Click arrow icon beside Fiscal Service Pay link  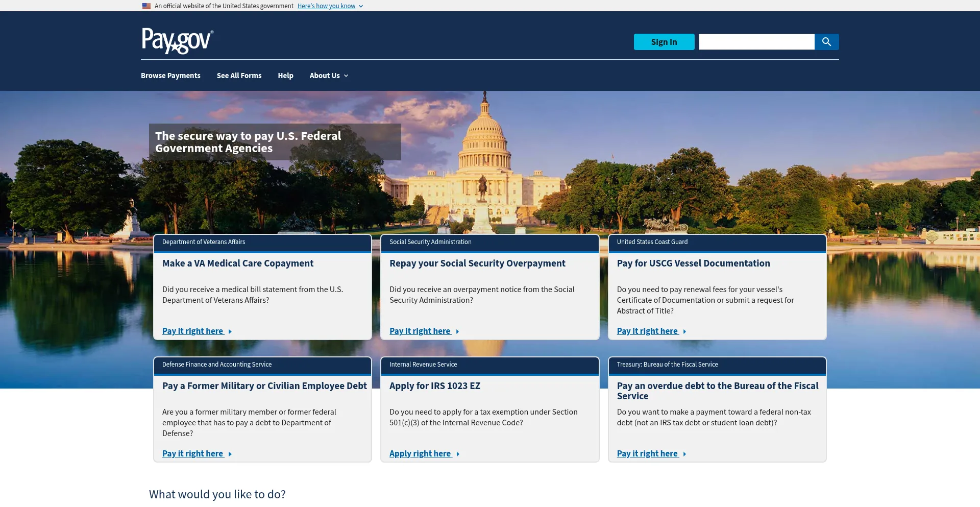tap(684, 454)
